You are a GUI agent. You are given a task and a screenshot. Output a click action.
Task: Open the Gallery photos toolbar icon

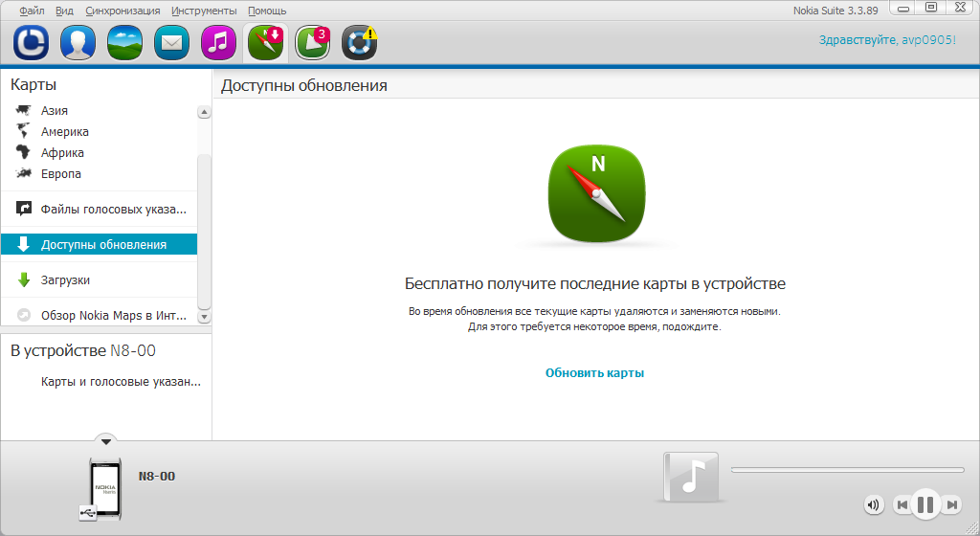pyautogui.click(x=125, y=43)
